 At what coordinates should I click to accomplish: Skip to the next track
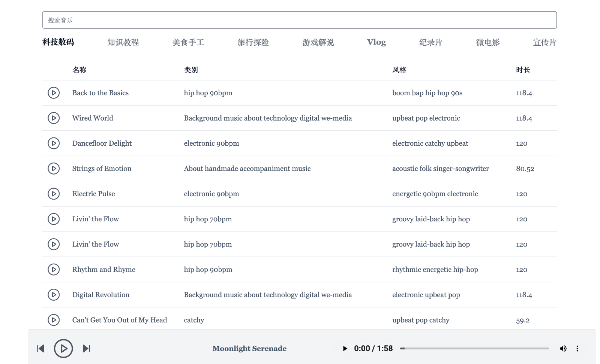point(86,349)
